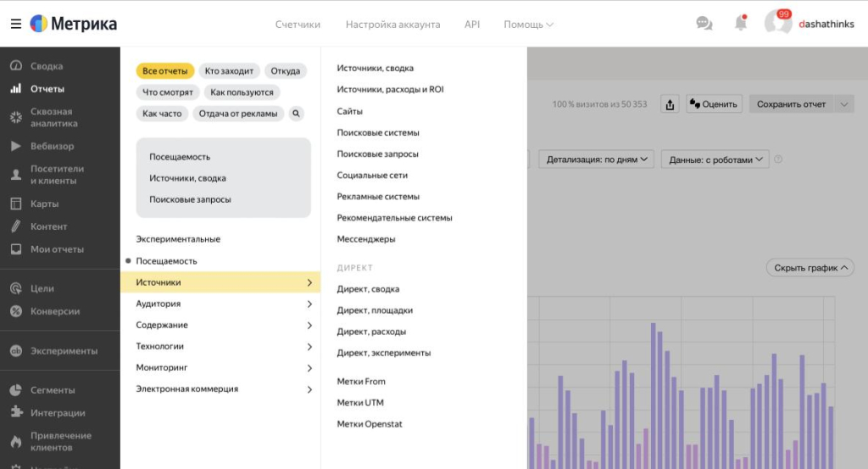Toggle the 'Кто заходит' filter chip
This screenshot has height=469, width=868.
[229, 71]
